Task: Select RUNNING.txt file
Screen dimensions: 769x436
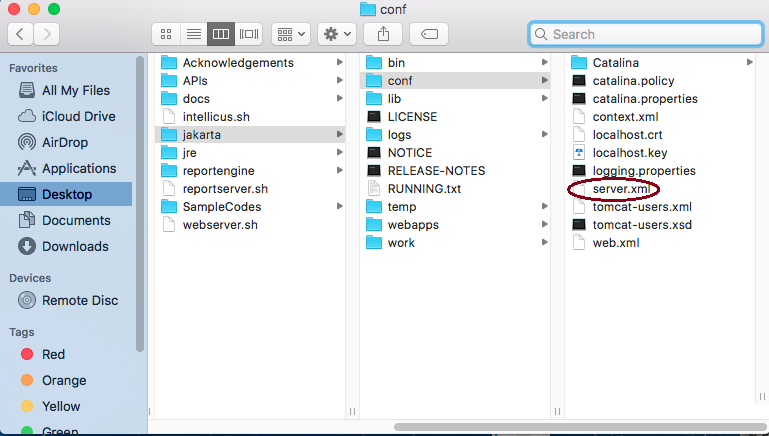Action: point(455,189)
